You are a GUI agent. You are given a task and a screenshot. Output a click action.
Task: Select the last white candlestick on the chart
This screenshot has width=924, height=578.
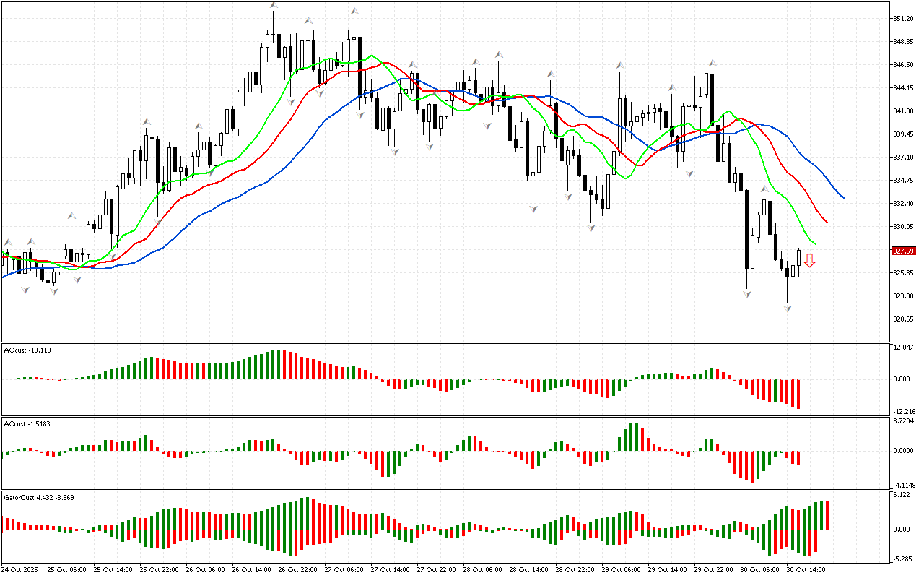click(798, 259)
